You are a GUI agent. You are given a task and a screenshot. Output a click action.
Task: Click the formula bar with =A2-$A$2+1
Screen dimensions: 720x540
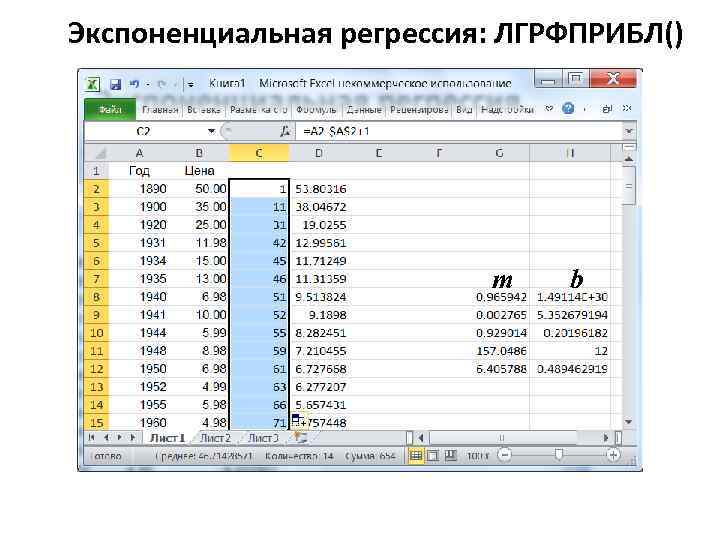[459, 131]
